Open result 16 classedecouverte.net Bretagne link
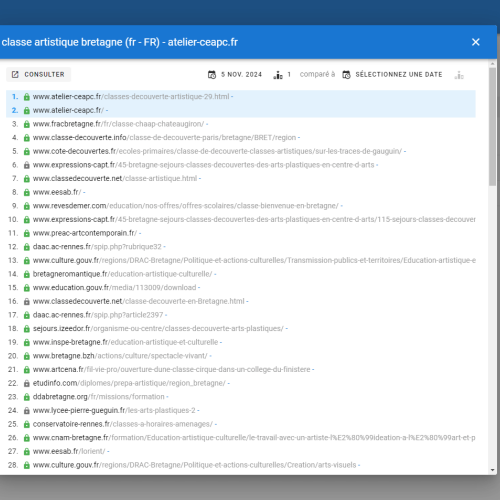The height and width of the screenshot is (500, 500). [139, 301]
